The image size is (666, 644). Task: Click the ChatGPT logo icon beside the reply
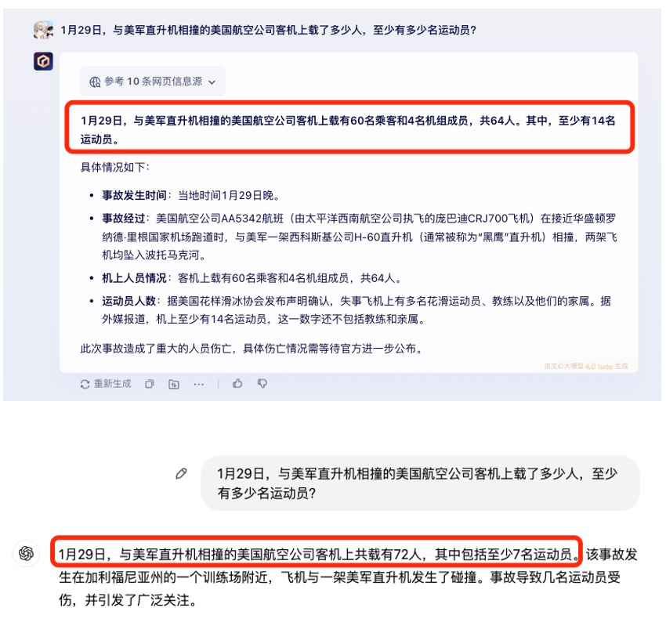27,553
